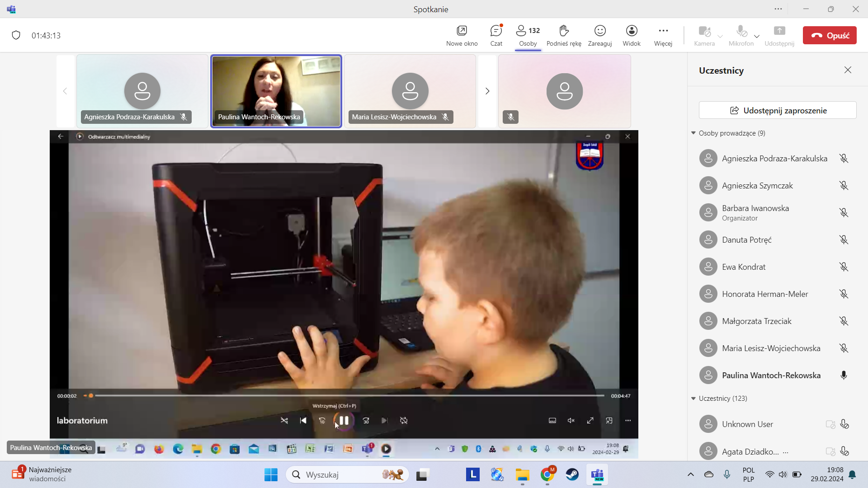Open Najważniejsze wiadomości news widget
This screenshot has height=488, width=868.
pos(42,474)
